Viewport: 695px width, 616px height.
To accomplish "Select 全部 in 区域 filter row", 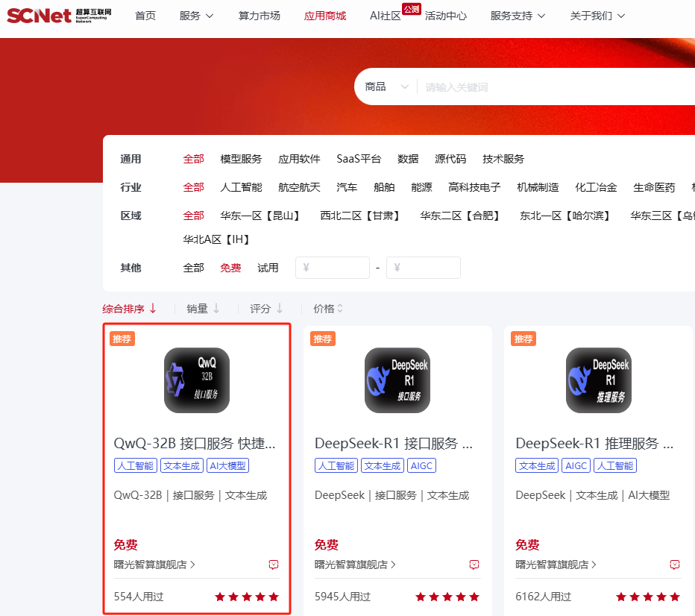I will [x=194, y=216].
